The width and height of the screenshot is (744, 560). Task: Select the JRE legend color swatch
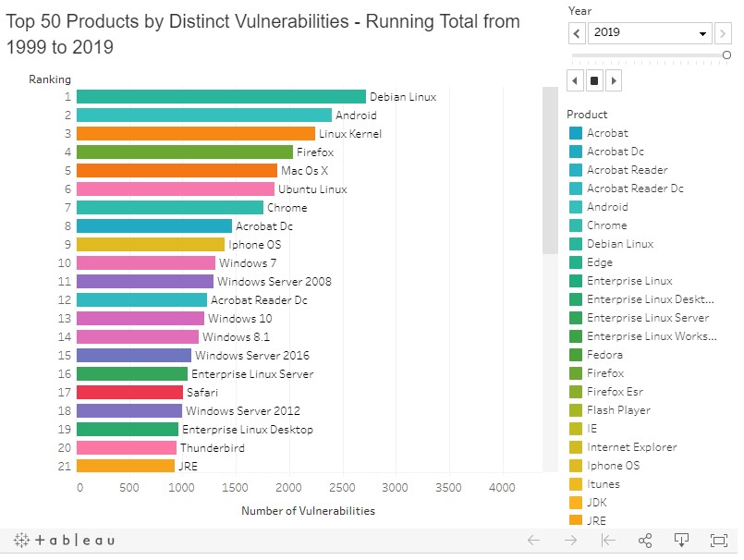[576, 520]
